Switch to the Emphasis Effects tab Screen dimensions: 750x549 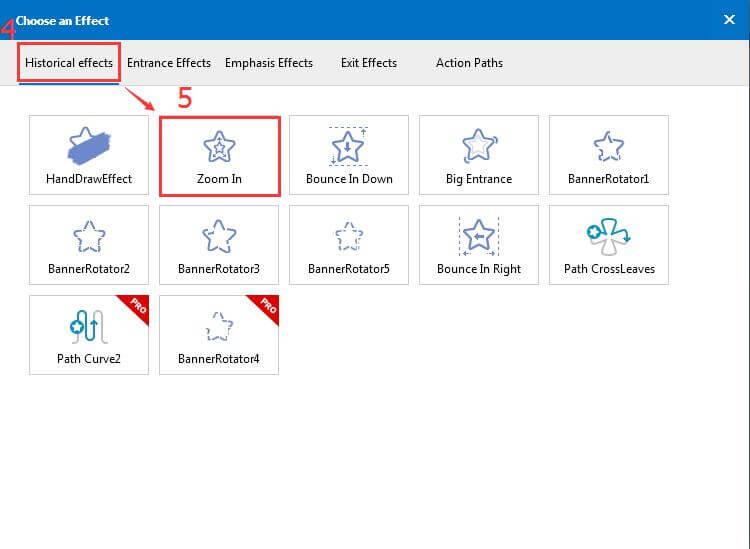269,63
